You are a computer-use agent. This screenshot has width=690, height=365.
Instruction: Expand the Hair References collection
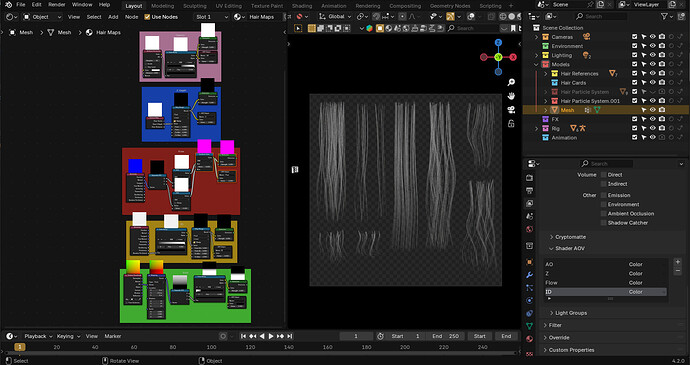[546, 74]
